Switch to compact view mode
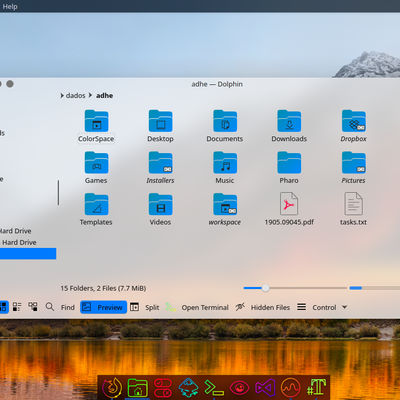This screenshot has width=400, height=400. click(17, 307)
